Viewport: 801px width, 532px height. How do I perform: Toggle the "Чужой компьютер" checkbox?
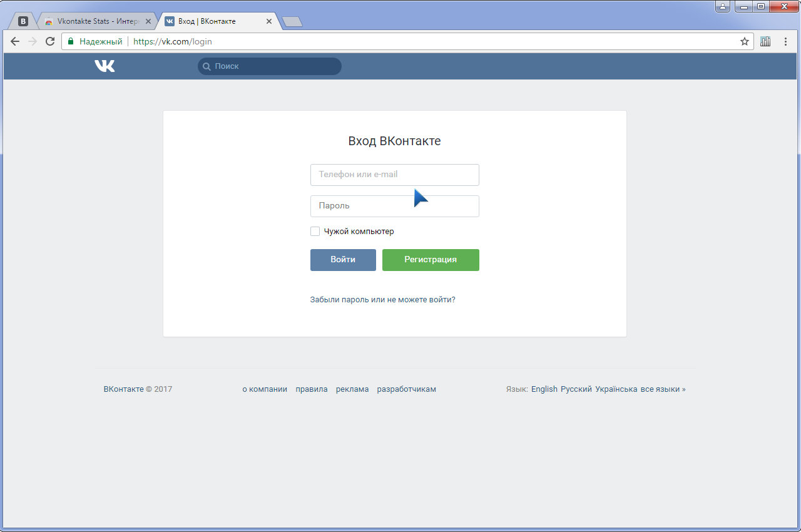(315, 232)
